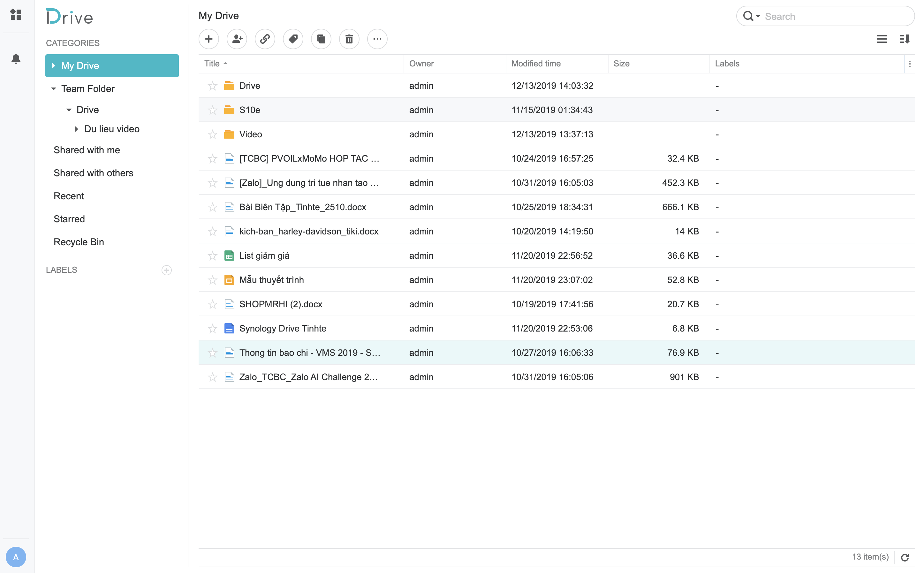Star the Zalo_TCBC_Zalo AI Challenge file
This screenshot has width=924, height=573.
point(213,377)
